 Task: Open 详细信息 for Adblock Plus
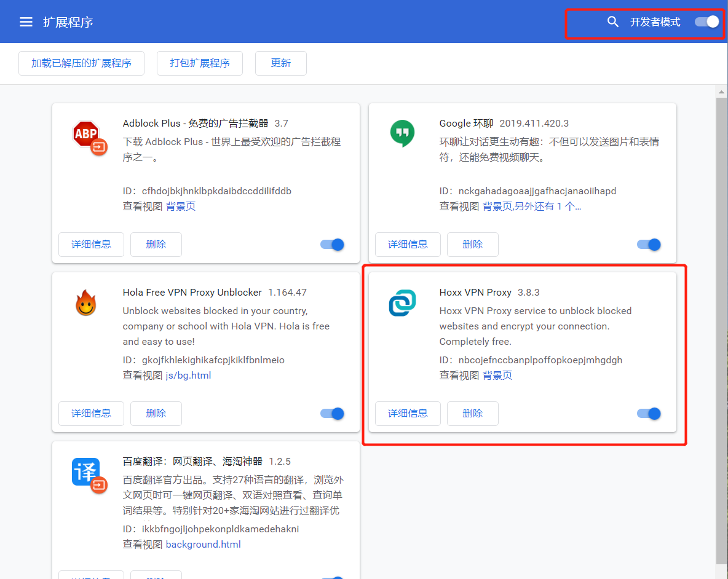click(x=91, y=245)
